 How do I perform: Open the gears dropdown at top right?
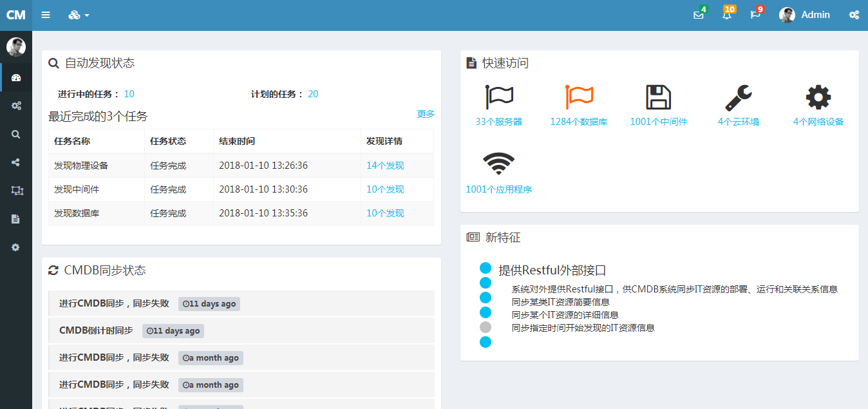click(853, 14)
